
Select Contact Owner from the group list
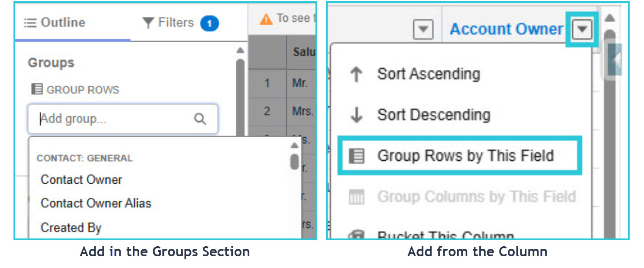tap(81, 180)
